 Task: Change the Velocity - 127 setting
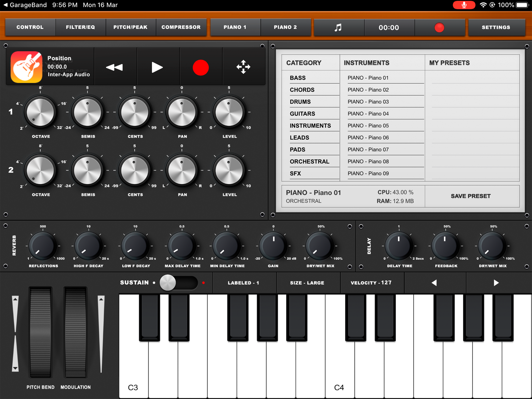click(371, 283)
